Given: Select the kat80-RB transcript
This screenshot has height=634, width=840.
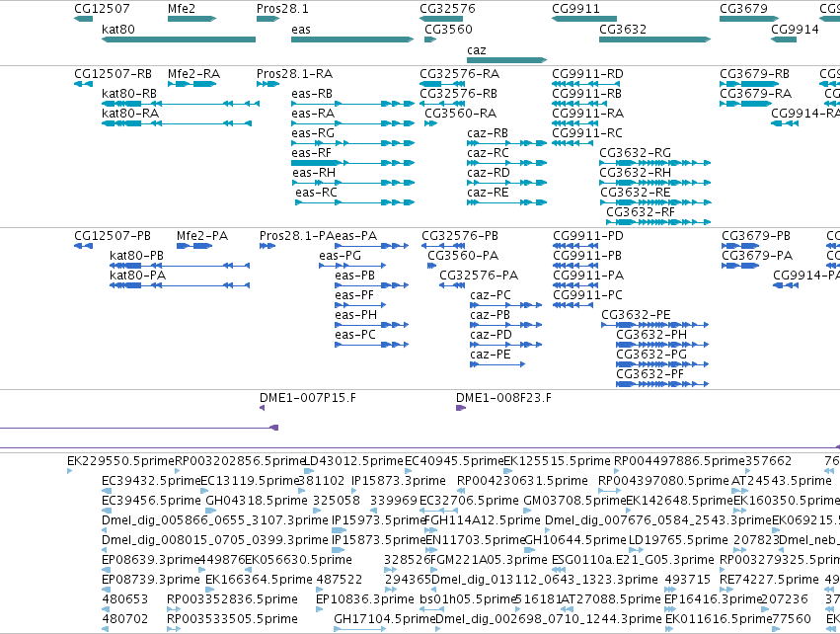Looking at the screenshot, I should click(181, 104).
